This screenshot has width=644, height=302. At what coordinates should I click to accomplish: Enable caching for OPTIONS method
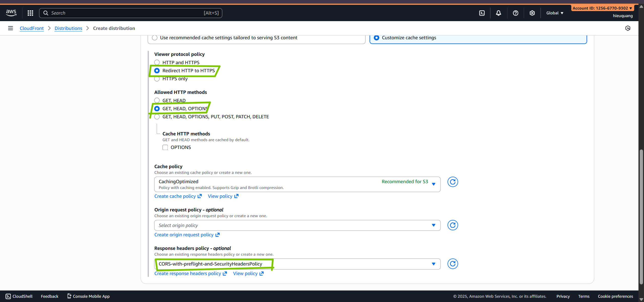tap(165, 147)
